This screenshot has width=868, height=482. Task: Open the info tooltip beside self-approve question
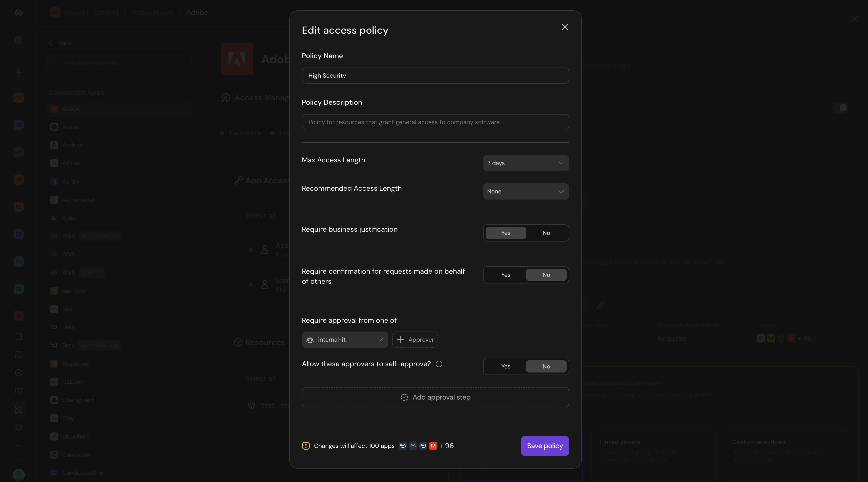tap(439, 364)
